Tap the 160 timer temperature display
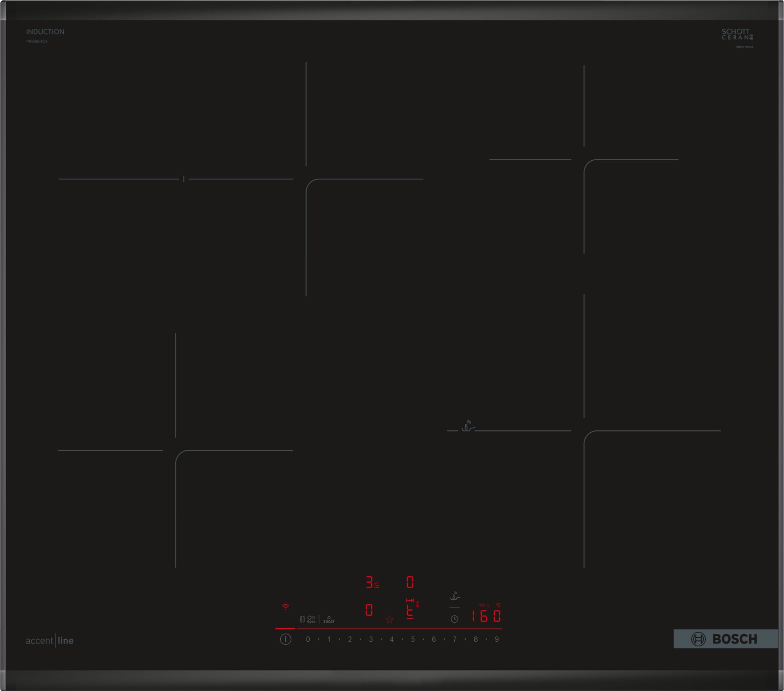The width and height of the screenshot is (784, 691). pyautogui.click(x=486, y=616)
